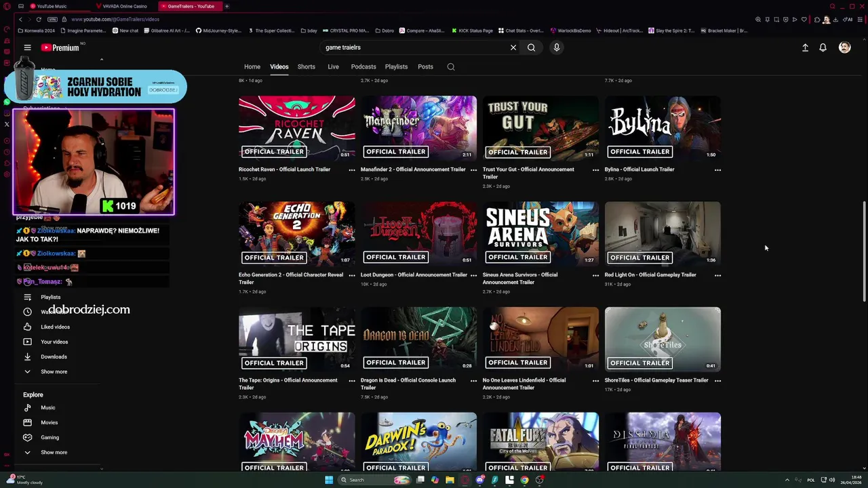Open more options for ShoreTiles video

click(717, 381)
